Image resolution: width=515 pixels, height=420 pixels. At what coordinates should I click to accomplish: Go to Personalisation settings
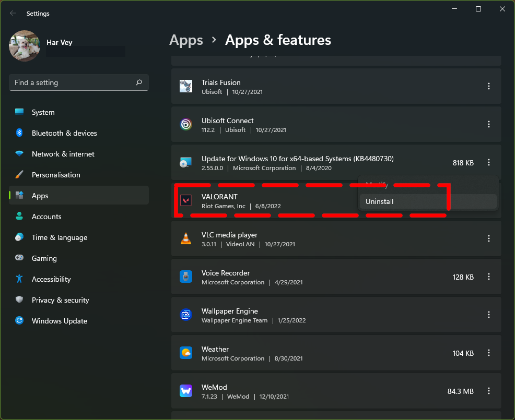tap(79, 175)
